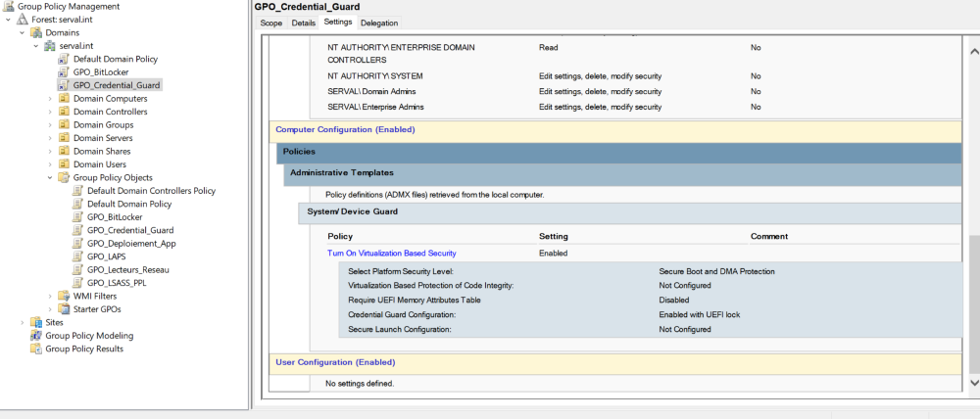Click the Policy column header

tap(340, 237)
